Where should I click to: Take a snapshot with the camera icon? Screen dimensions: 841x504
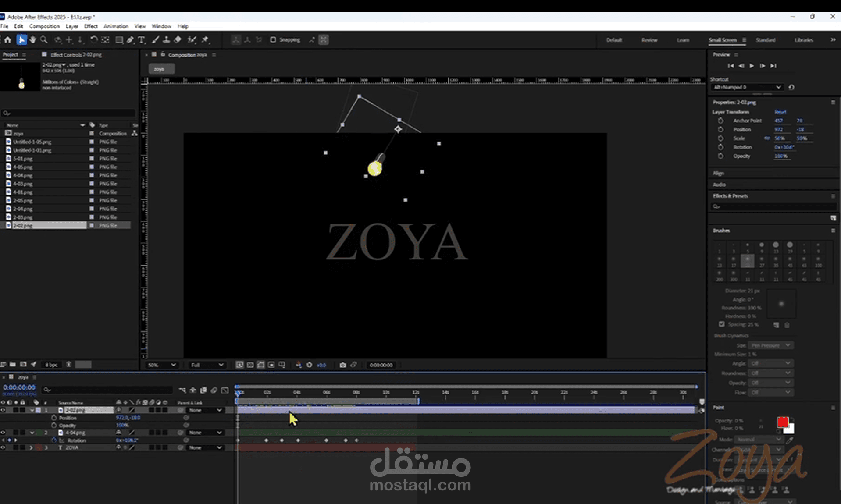(343, 365)
